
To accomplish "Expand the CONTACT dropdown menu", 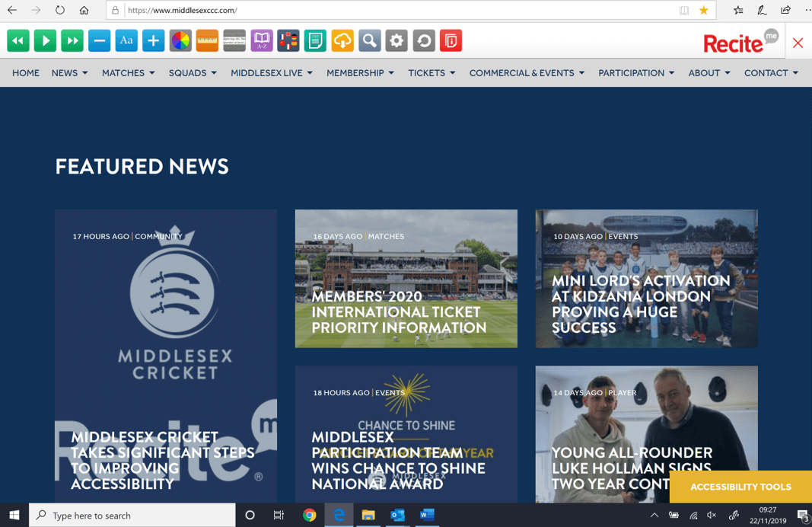I will click(x=771, y=73).
